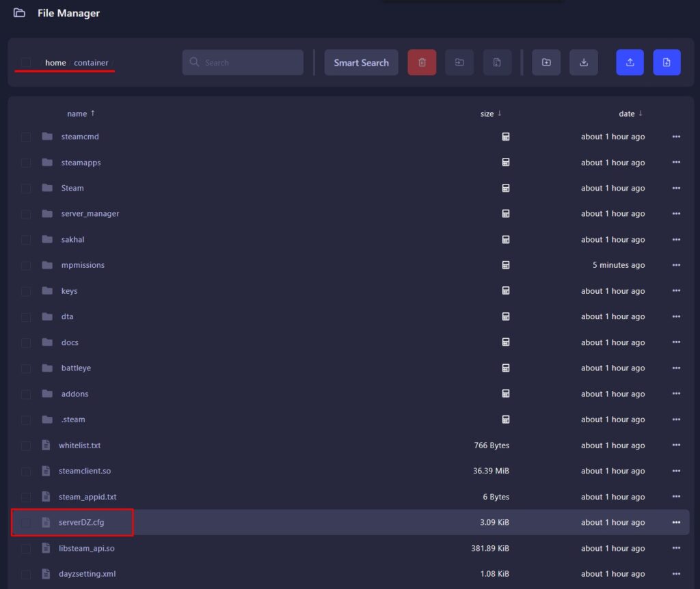Open the battleye folder
This screenshot has height=589, width=700.
(x=75, y=368)
